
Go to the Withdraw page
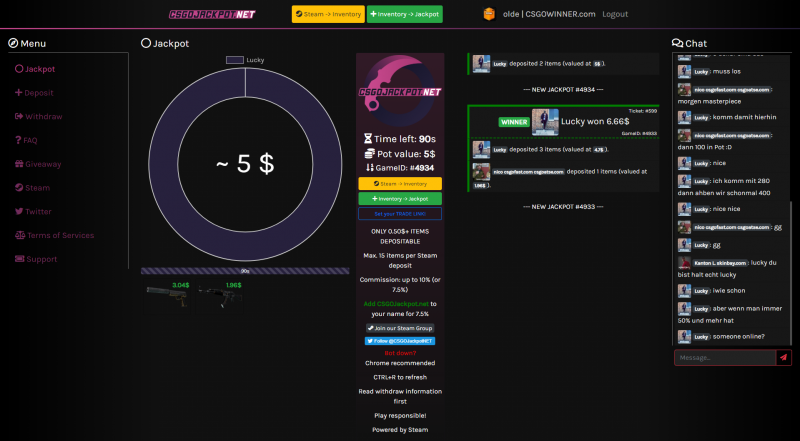(x=39, y=116)
